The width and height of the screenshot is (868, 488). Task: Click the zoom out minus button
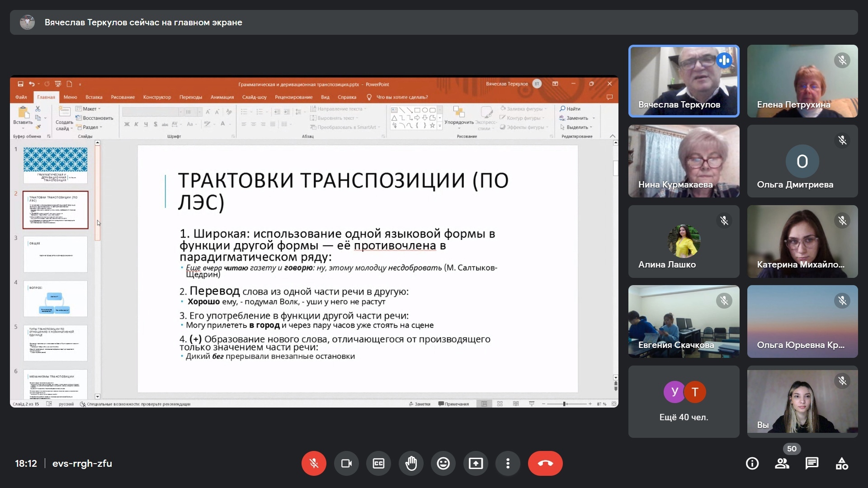[543, 404]
